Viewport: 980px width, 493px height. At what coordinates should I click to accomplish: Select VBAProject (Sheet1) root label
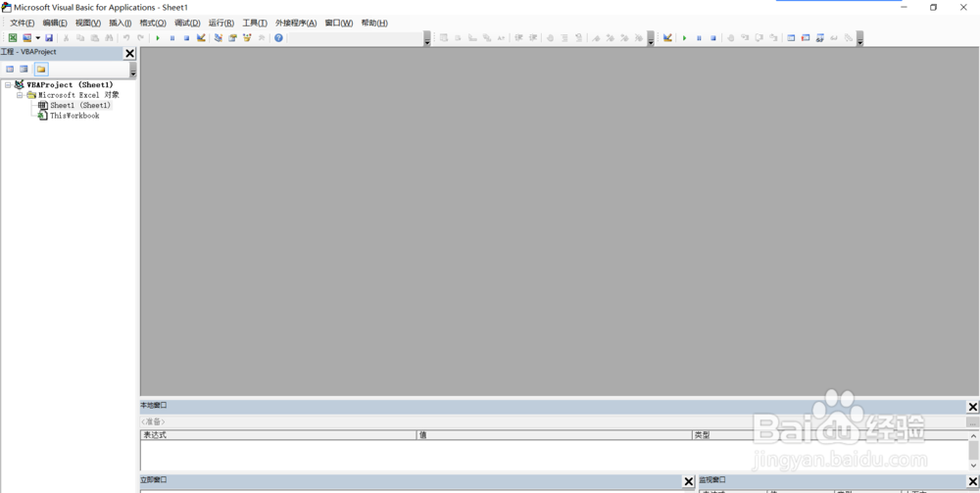click(70, 84)
